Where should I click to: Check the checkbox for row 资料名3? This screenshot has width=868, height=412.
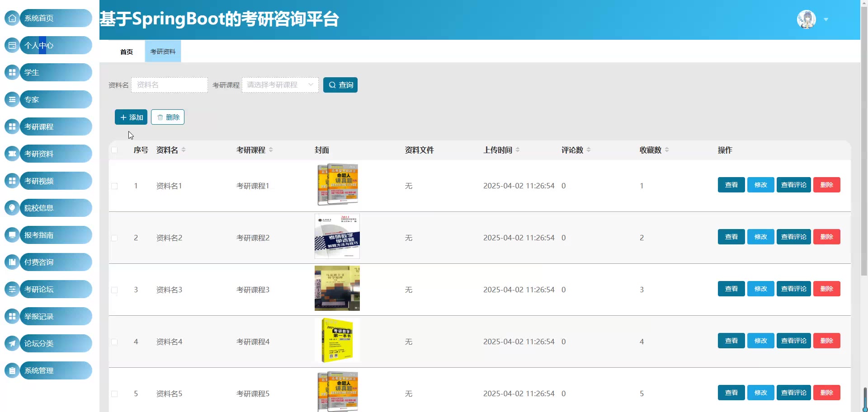coord(114,290)
